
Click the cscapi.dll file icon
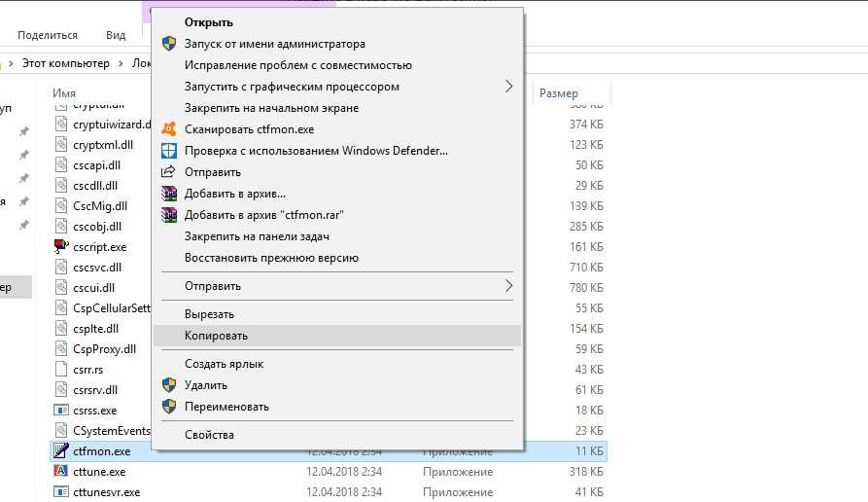(x=61, y=165)
